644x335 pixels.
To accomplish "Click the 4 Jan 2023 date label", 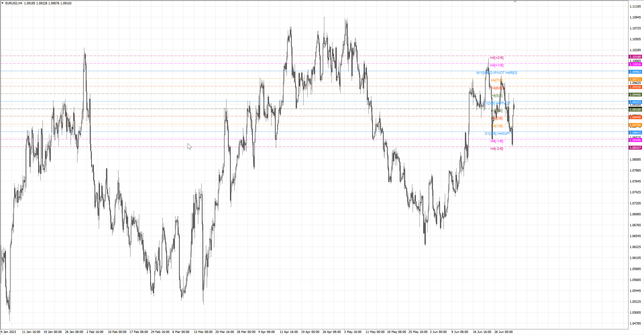I will tap(8, 332).
